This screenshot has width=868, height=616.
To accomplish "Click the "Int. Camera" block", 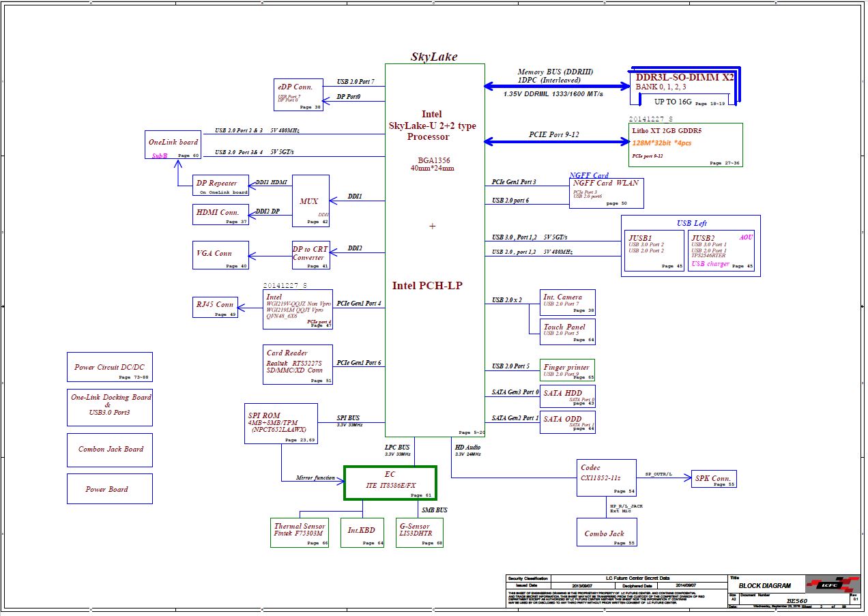I will 568,302.
